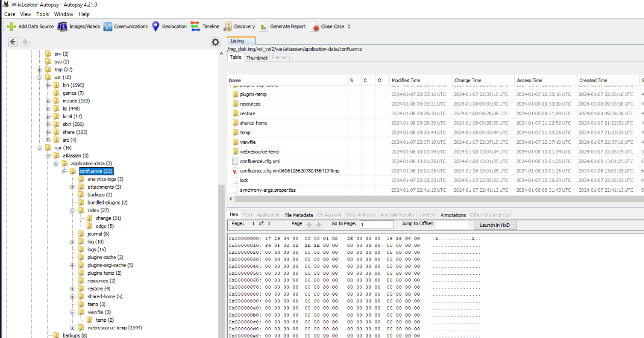
Task: Click the hex viewer previous page arrow
Action: pyautogui.click(x=308, y=224)
